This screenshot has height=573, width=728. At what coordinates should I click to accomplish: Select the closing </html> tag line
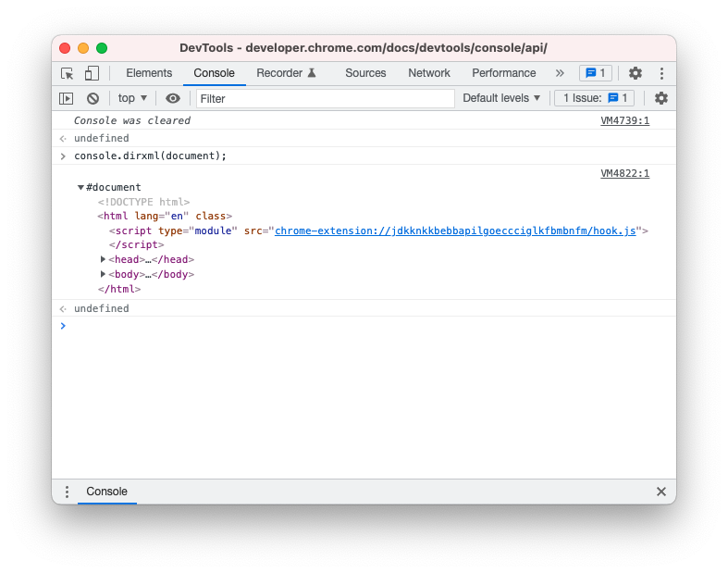tap(118, 289)
